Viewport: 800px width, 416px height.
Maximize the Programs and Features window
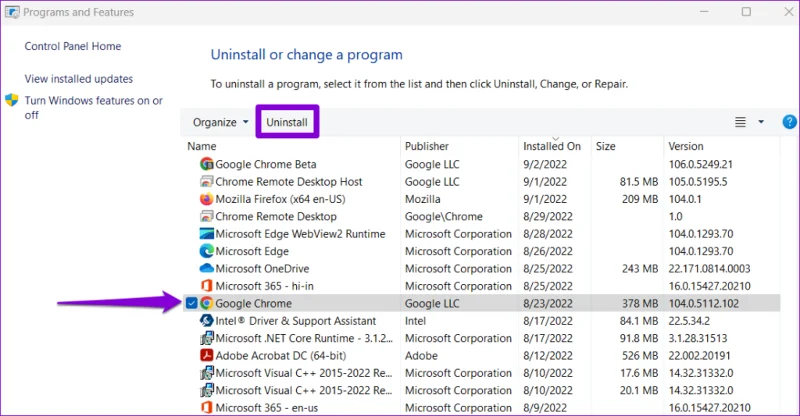tap(746, 12)
